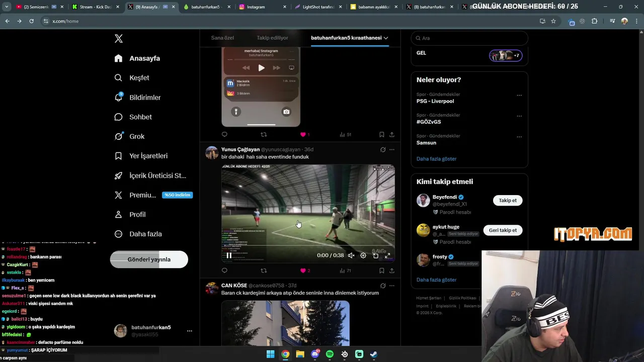Ask Grok about CAN KÖSE's post
The width and height of the screenshot is (644, 362).
pos(383,286)
